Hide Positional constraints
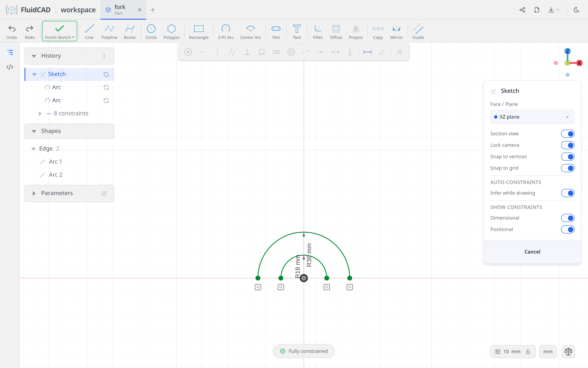The height and width of the screenshot is (368, 588). [x=568, y=229]
